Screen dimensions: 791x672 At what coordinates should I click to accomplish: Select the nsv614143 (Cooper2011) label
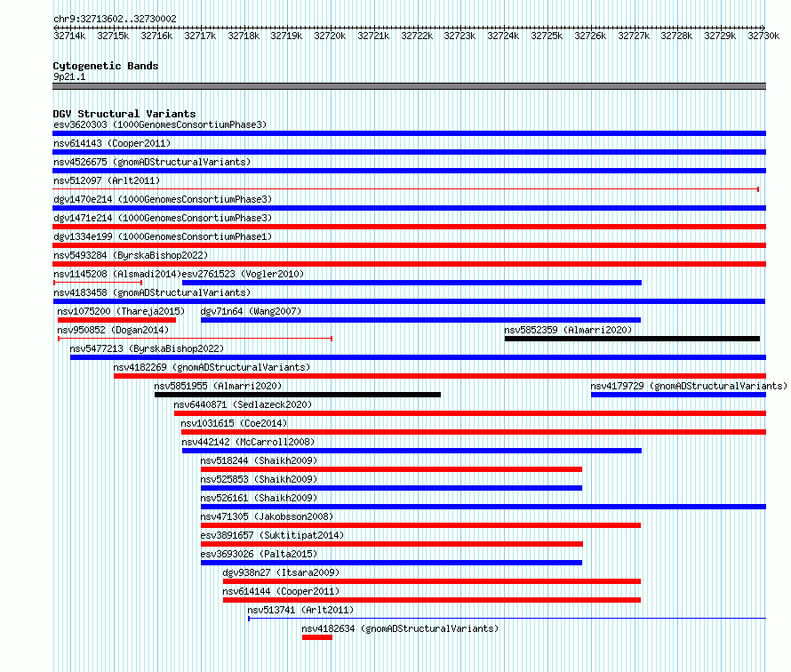tap(112, 143)
